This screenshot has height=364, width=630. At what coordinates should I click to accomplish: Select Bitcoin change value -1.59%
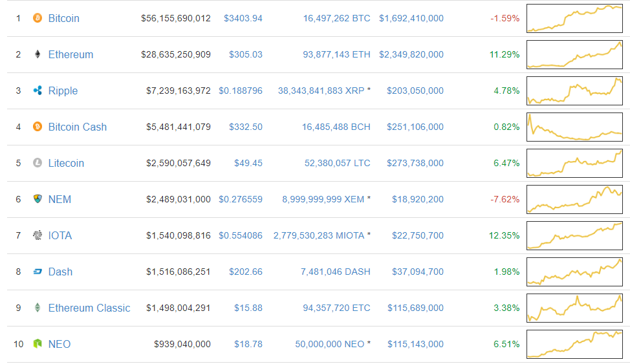[x=505, y=19]
